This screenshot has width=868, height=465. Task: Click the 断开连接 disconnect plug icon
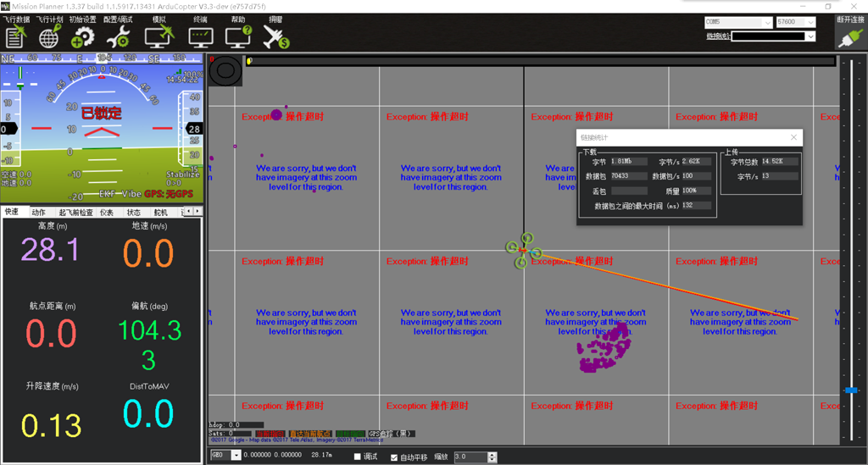(x=850, y=36)
